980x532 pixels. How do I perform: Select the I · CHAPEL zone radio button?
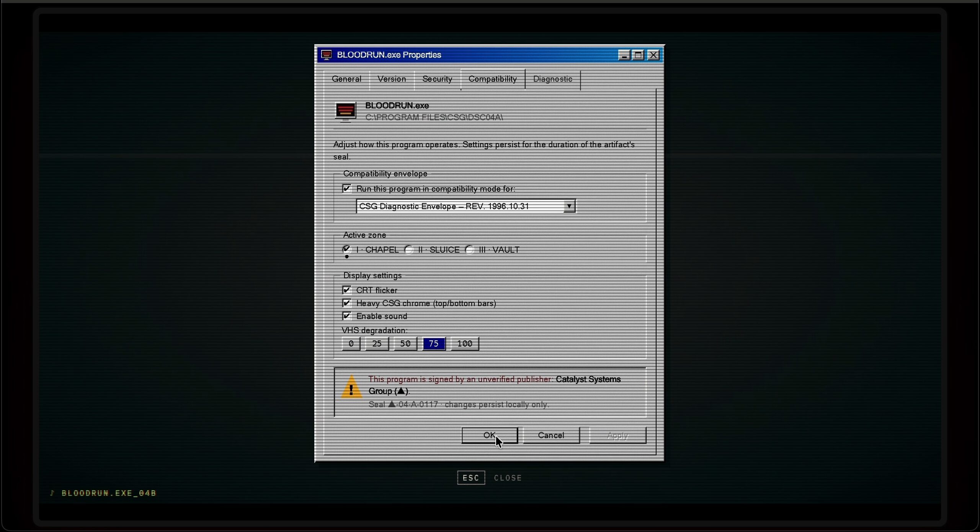click(x=346, y=249)
